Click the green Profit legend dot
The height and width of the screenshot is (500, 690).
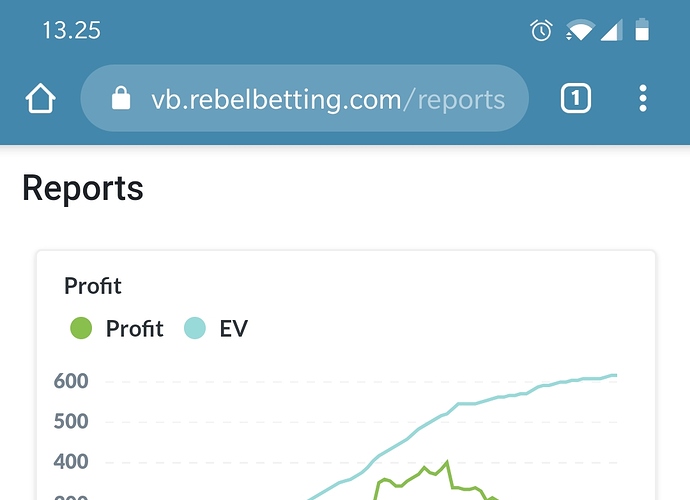(81, 328)
